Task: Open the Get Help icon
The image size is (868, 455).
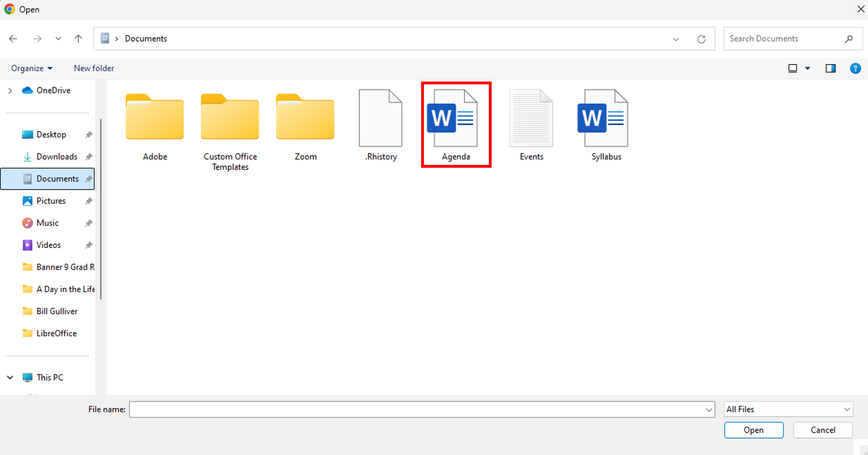Action: (856, 69)
